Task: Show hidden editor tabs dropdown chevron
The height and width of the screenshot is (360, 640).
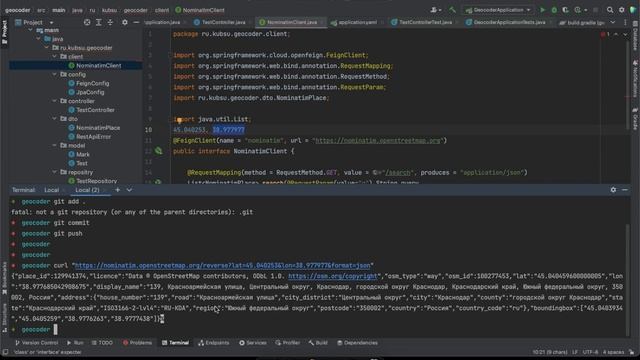Action: [x=613, y=22]
